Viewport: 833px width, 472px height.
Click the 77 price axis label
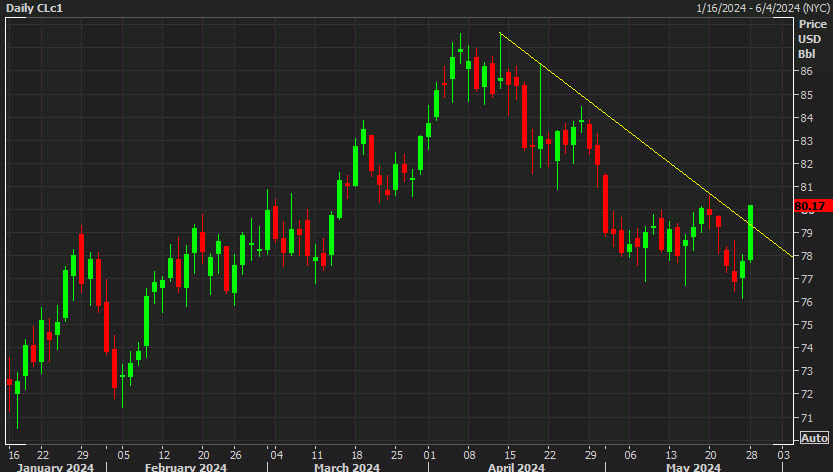coord(806,279)
